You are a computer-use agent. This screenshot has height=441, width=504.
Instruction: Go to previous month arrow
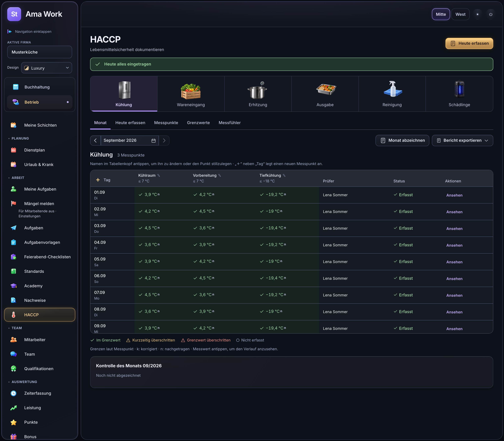pos(95,140)
